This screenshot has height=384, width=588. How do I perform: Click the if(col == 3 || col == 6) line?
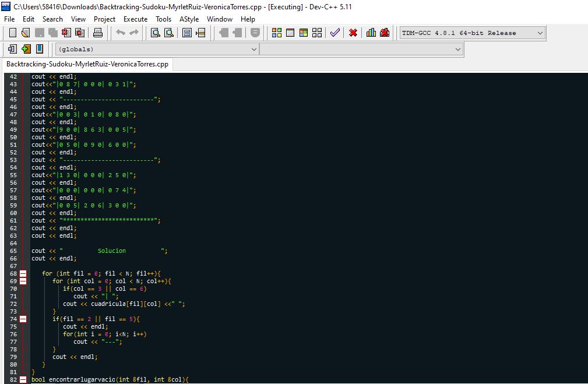105,289
